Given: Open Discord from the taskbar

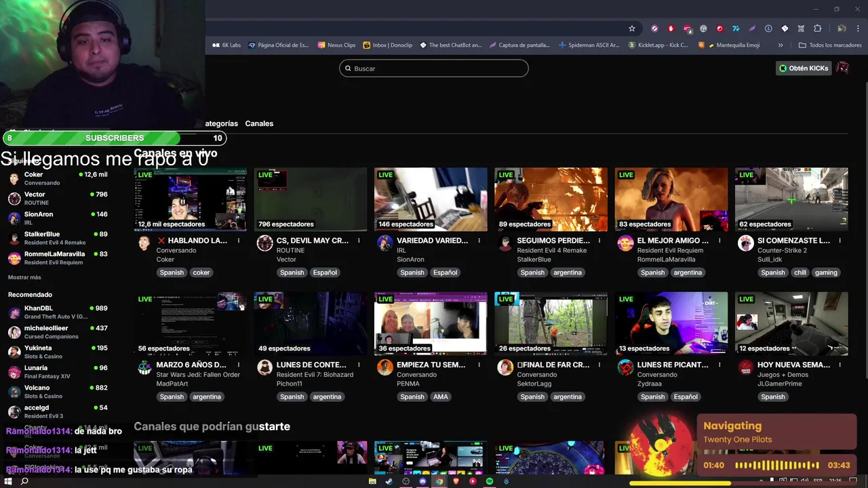Looking at the screenshot, I should coord(422,481).
